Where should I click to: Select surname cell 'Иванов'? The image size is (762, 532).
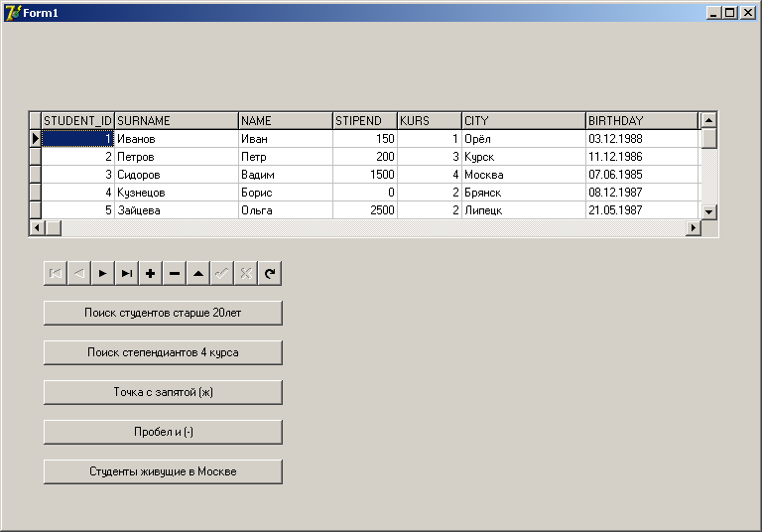pos(177,139)
